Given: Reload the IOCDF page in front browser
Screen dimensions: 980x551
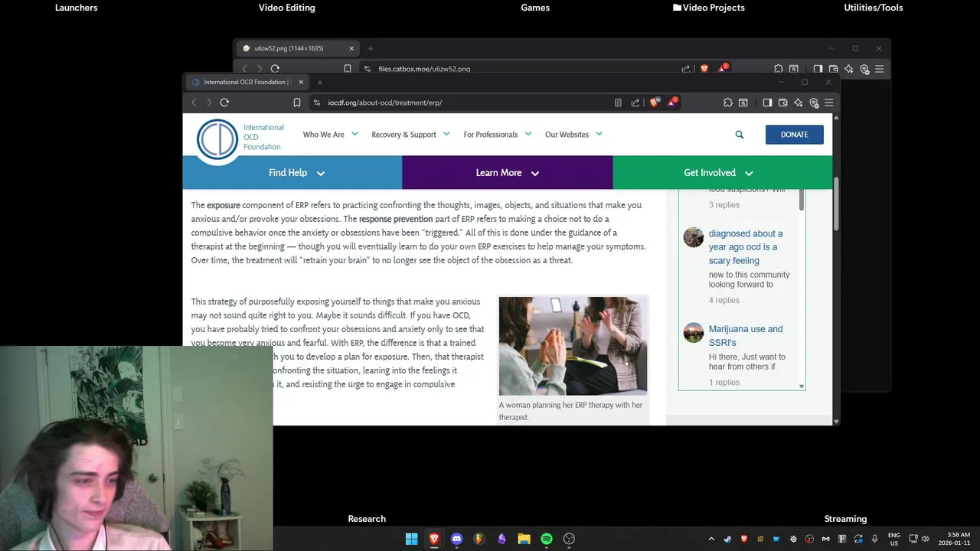Looking at the screenshot, I should pyautogui.click(x=224, y=103).
